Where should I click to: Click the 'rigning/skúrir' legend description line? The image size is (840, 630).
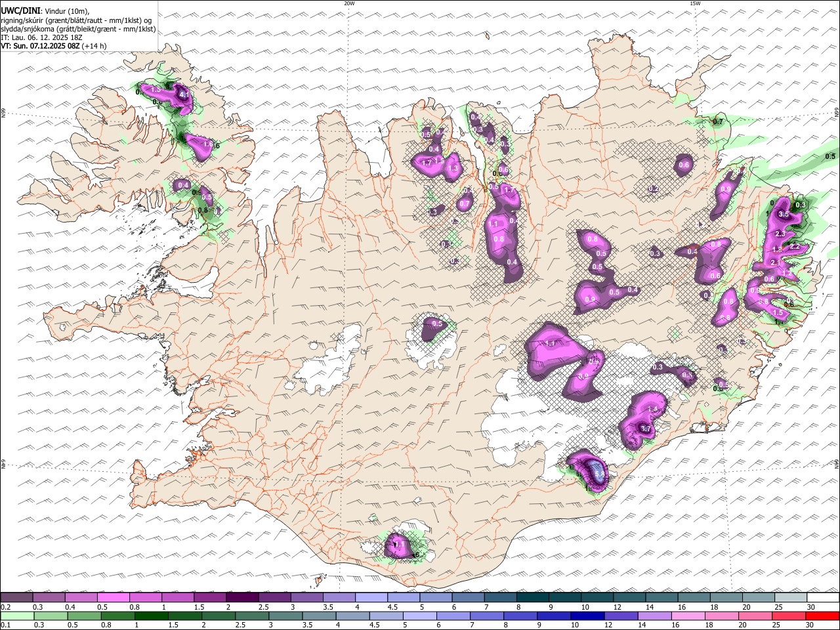[75, 20]
